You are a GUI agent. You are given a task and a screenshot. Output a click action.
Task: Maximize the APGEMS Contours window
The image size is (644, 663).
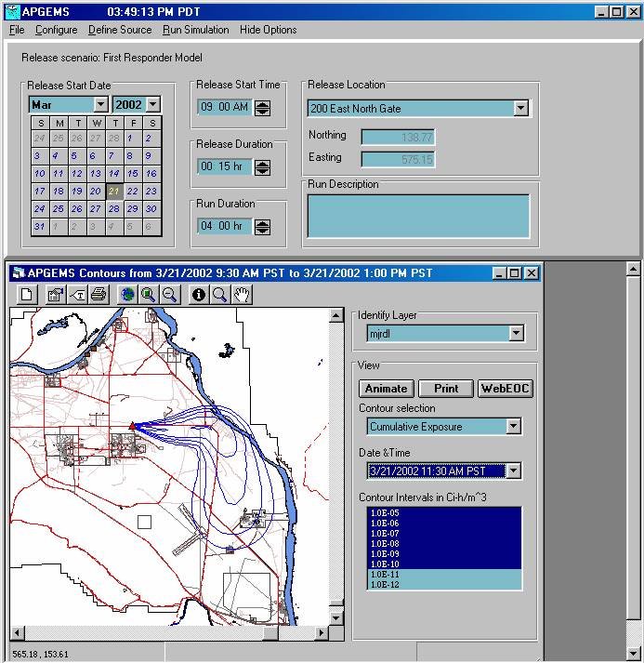pos(515,273)
